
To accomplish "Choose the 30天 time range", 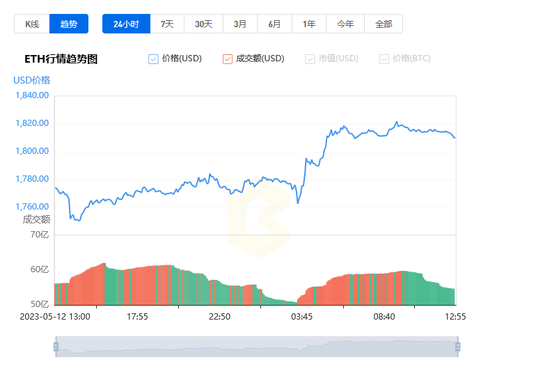I will pyautogui.click(x=203, y=24).
